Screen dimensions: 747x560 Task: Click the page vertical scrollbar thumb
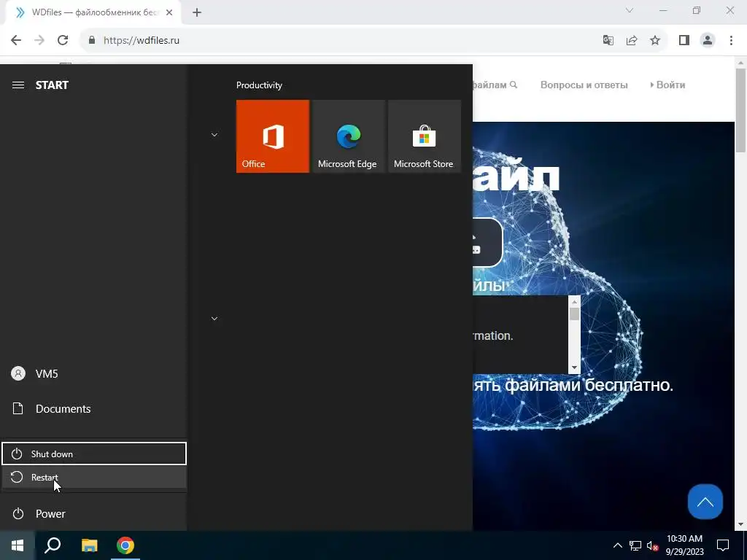point(740,111)
